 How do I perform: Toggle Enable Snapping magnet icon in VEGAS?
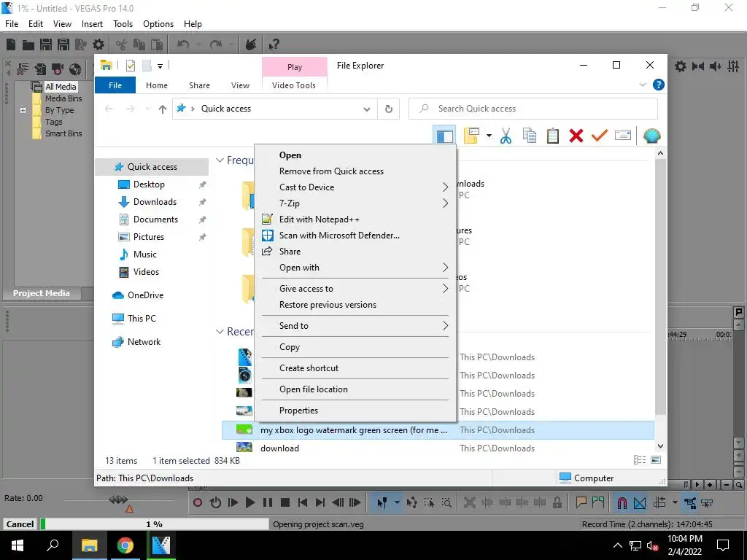click(x=622, y=502)
